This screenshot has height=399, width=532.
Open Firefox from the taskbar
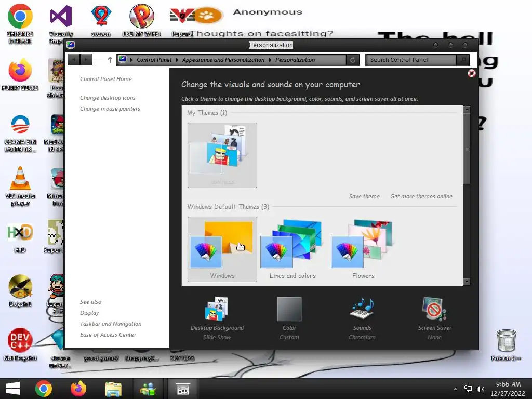point(78,389)
